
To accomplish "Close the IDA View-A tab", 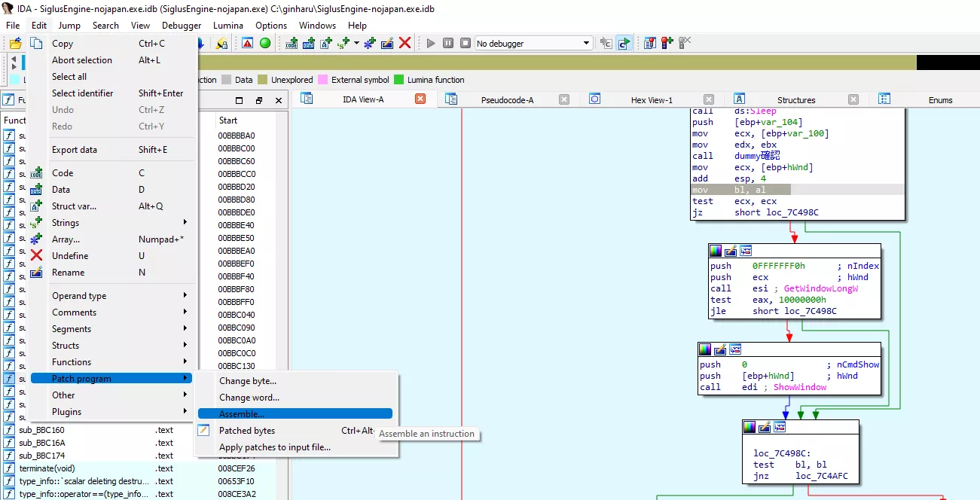I will coord(420,99).
